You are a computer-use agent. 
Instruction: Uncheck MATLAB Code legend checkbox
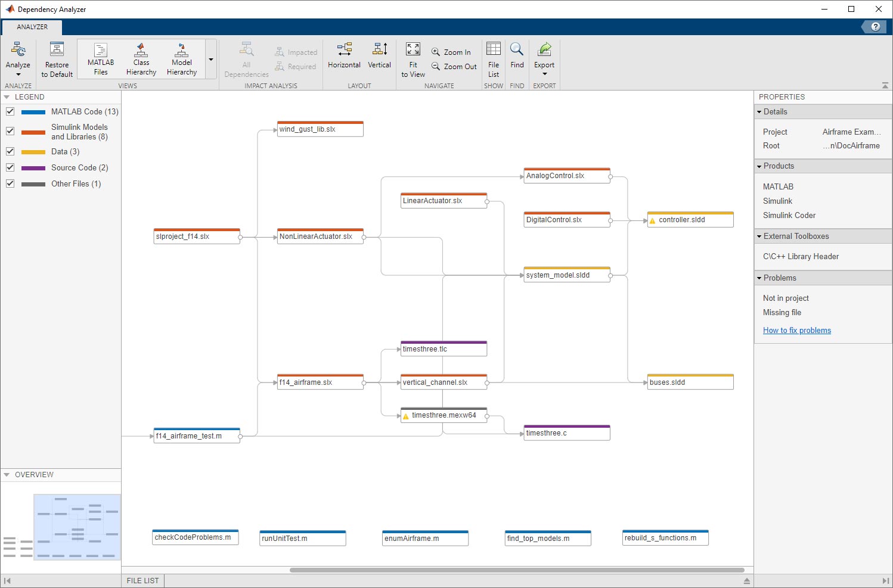click(x=10, y=111)
